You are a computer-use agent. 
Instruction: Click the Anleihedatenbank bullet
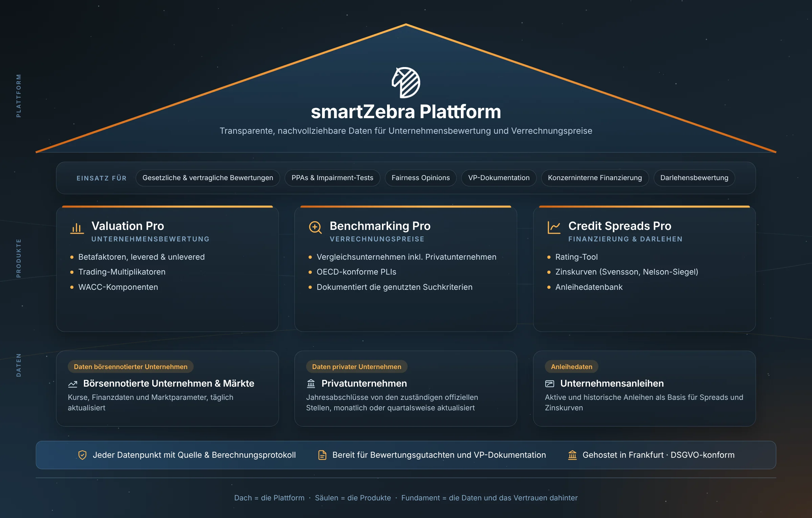pyautogui.click(x=589, y=287)
